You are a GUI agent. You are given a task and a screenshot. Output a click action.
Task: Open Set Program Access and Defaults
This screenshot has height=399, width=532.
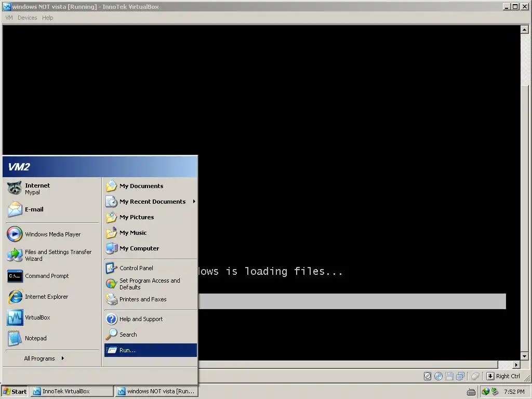coord(151,284)
